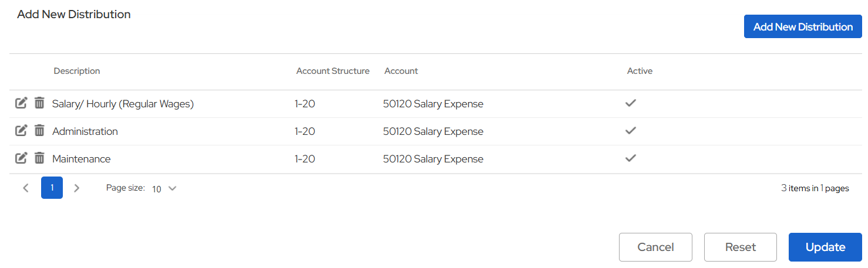Click the Cancel button

click(x=655, y=247)
